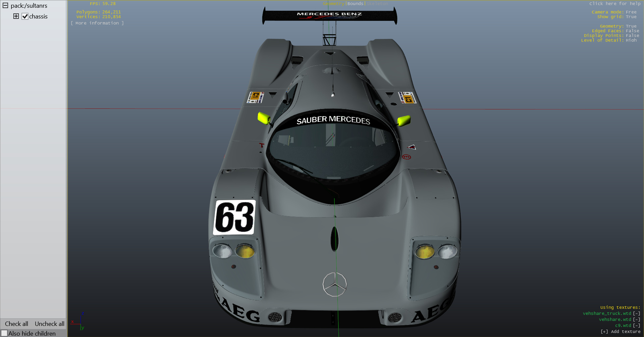Click the Vertices count readout
Image resolution: width=644 pixels, height=337 pixels.
click(x=99, y=16)
